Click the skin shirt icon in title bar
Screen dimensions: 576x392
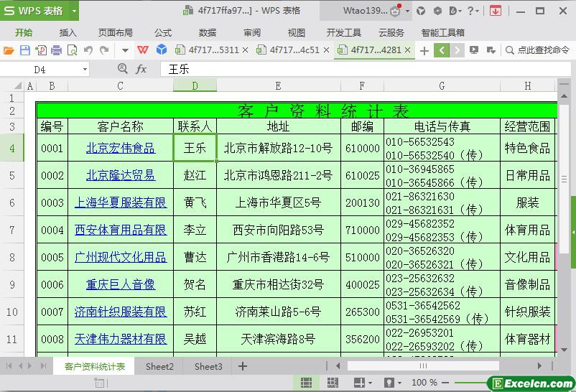coord(421,11)
